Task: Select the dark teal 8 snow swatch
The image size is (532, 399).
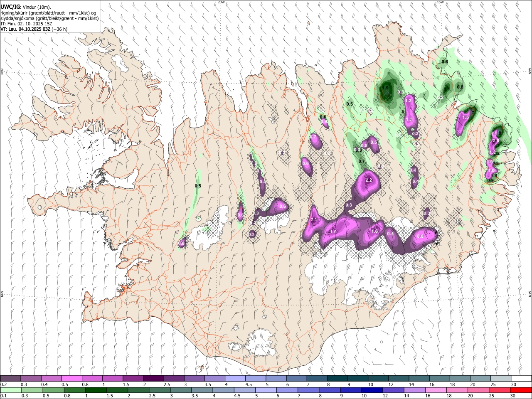Action: [x=337, y=379]
